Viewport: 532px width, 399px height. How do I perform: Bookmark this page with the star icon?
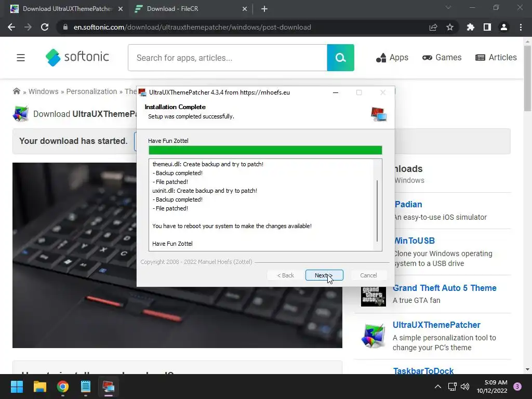tap(450, 27)
